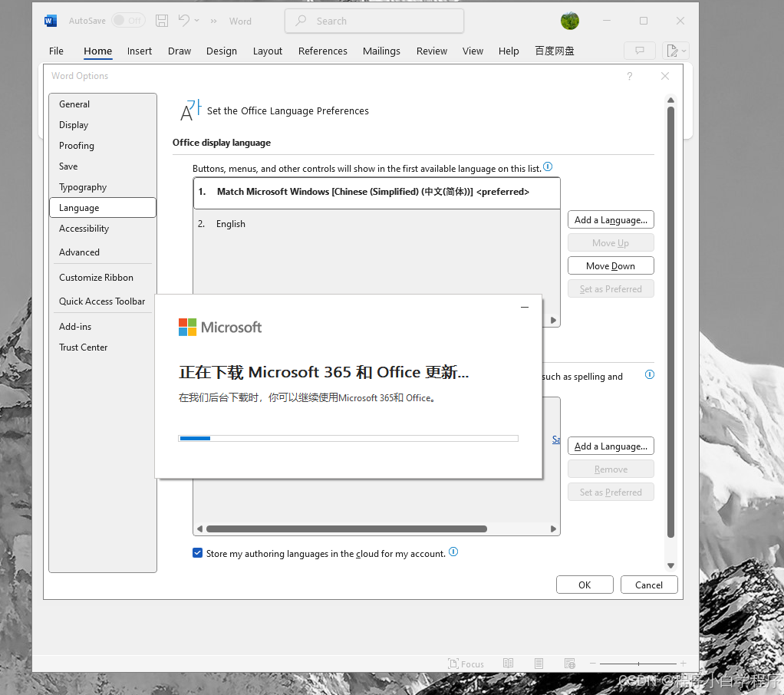The image size is (784, 695).
Task: Select Add-ins in Word Options sidebar
Action: tap(103, 327)
